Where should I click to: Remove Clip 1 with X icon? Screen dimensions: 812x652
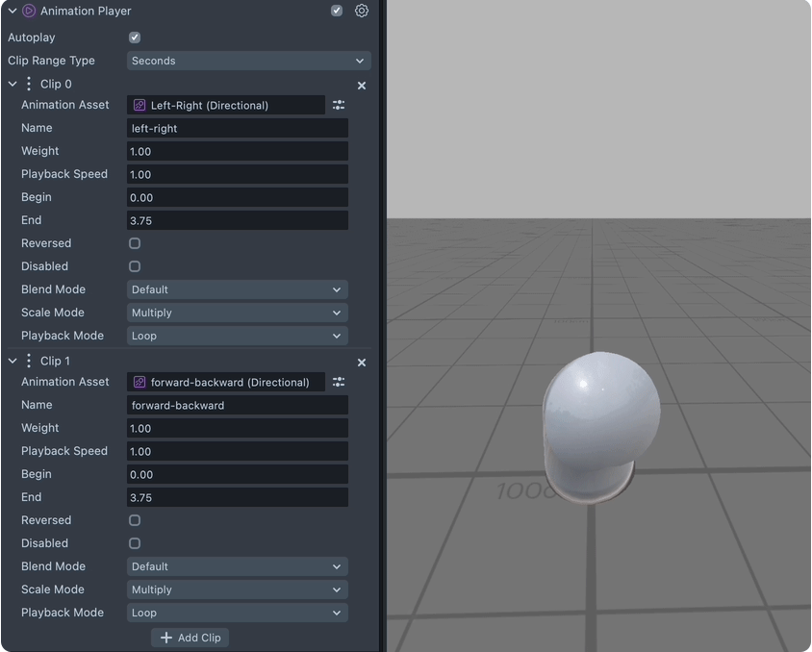362,363
